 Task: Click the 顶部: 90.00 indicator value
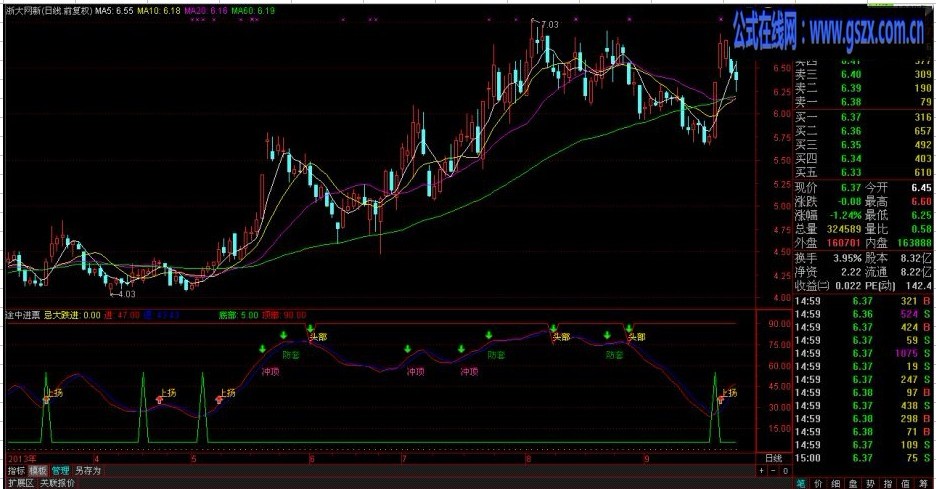click(284, 315)
